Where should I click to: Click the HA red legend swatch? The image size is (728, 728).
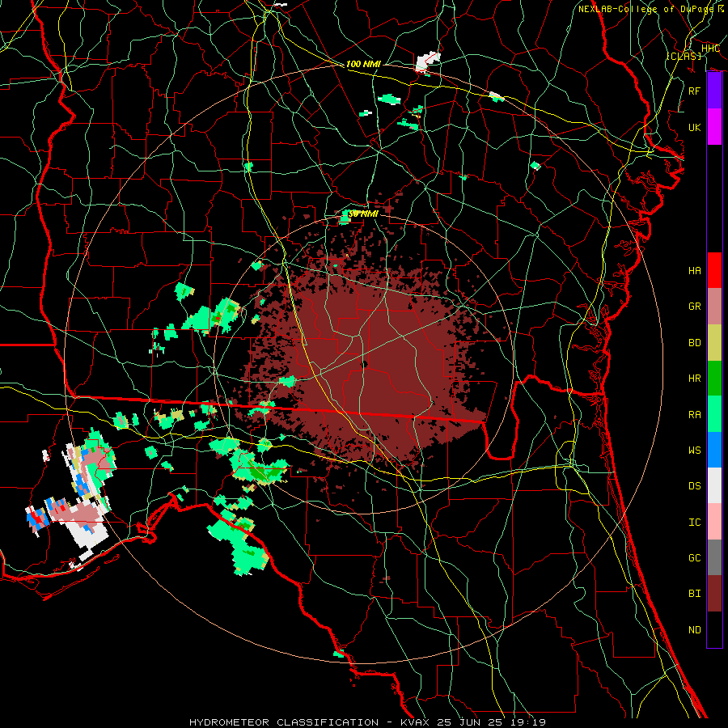click(714, 270)
